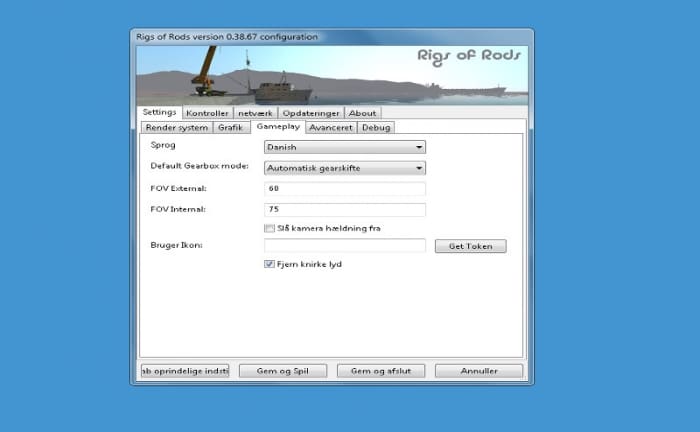Viewport: 700px width, 432px height.
Task: Click the Annuller button
Action: [x=479, y=371]
